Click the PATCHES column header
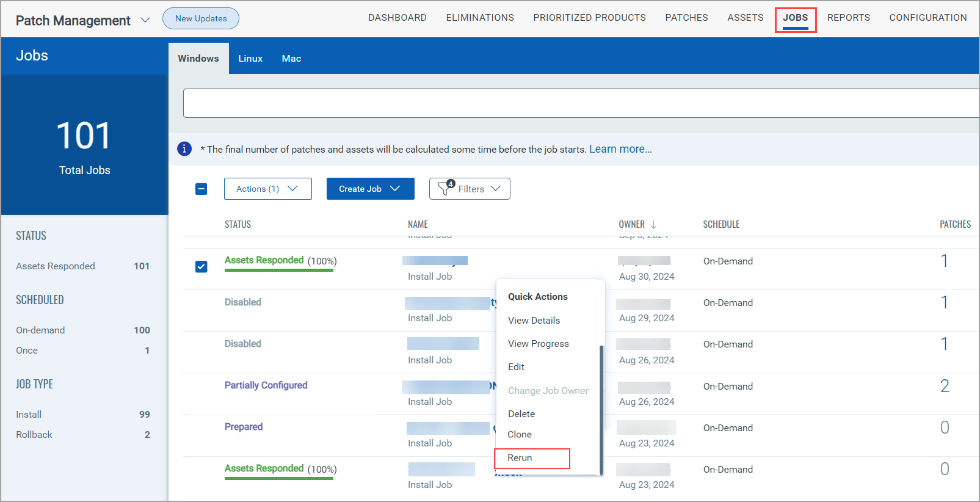Image resolution: width=980 pixels, height=502 pixels. 955,224
